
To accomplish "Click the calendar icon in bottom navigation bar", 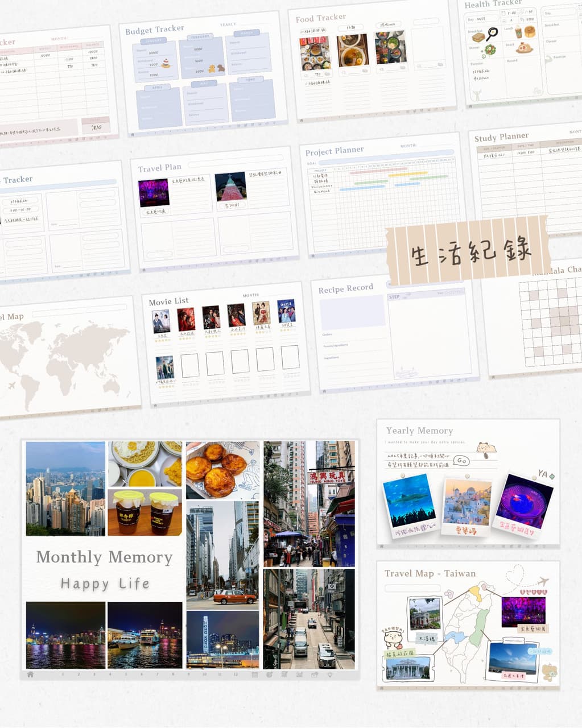I will [x=255, y=675].
